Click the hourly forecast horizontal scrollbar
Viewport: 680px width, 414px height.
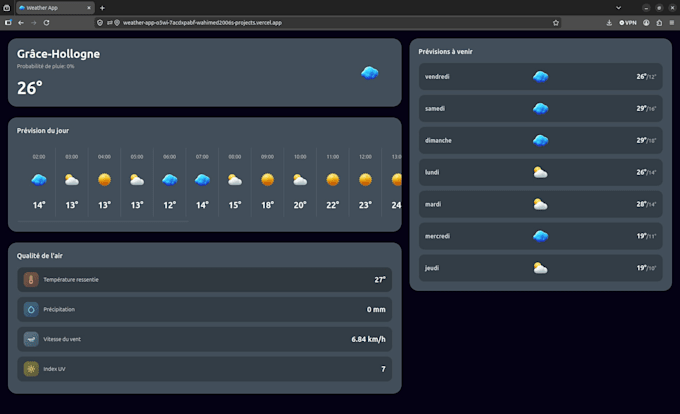pyautogui.click(x=103, y=222)
